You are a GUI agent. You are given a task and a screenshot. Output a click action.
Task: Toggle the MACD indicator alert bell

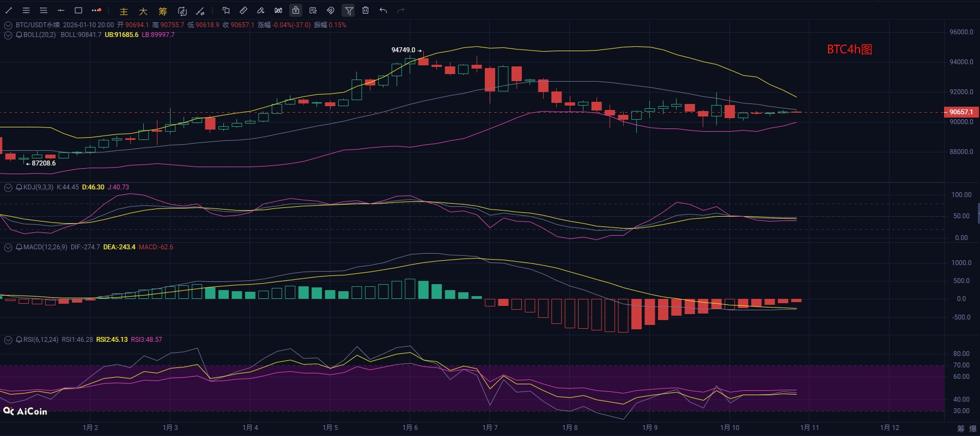19,247
